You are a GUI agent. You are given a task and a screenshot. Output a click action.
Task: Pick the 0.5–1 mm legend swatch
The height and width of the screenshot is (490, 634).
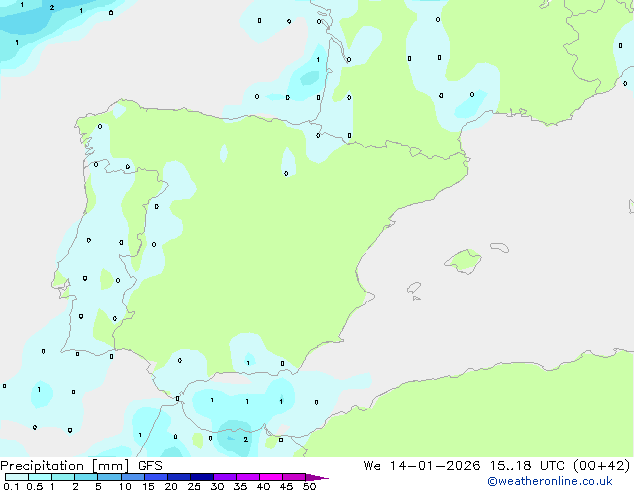[x=40, y=477]
